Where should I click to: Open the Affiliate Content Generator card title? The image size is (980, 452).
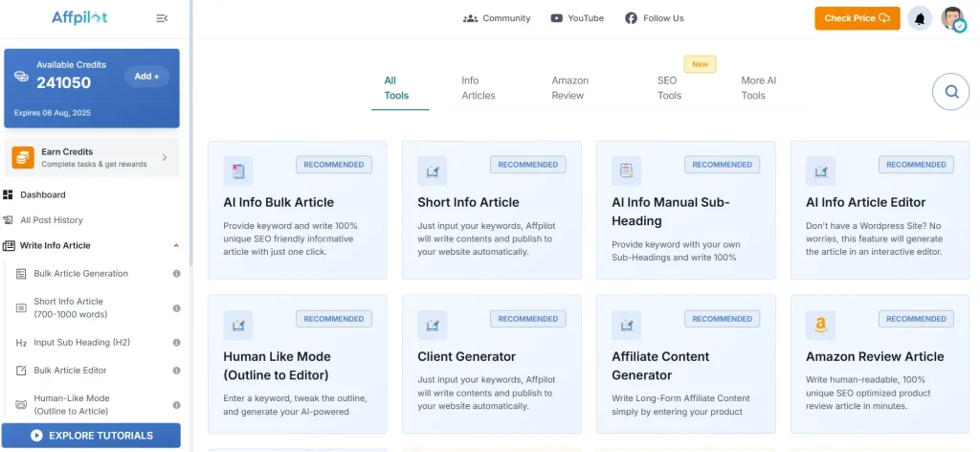[660, 366]
